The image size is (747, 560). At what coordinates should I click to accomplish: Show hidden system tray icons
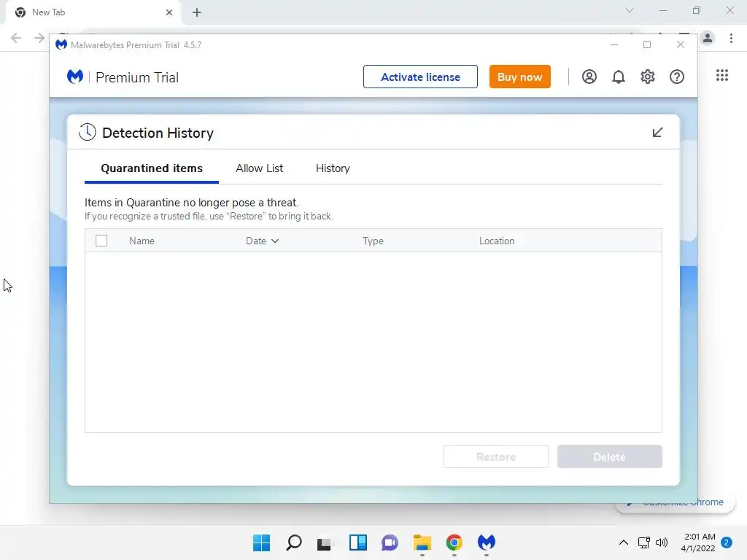coord(623,542)
